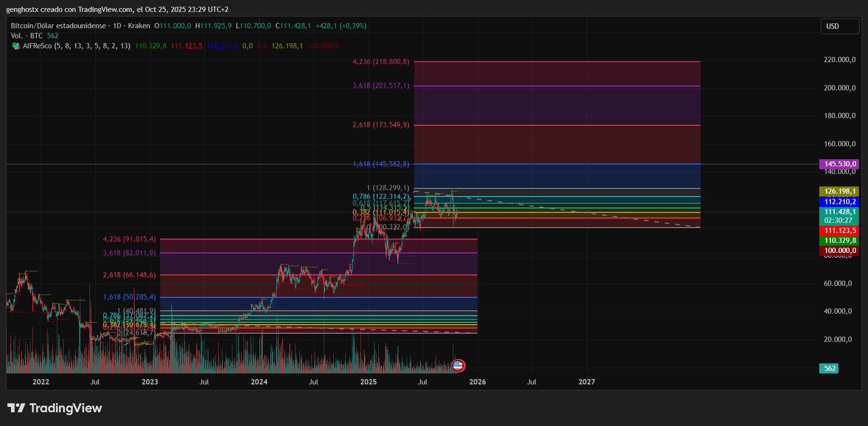Click the 20.000,0 price axis tick
The height and width of the screenshot is (426, 868).
(838, 339)
